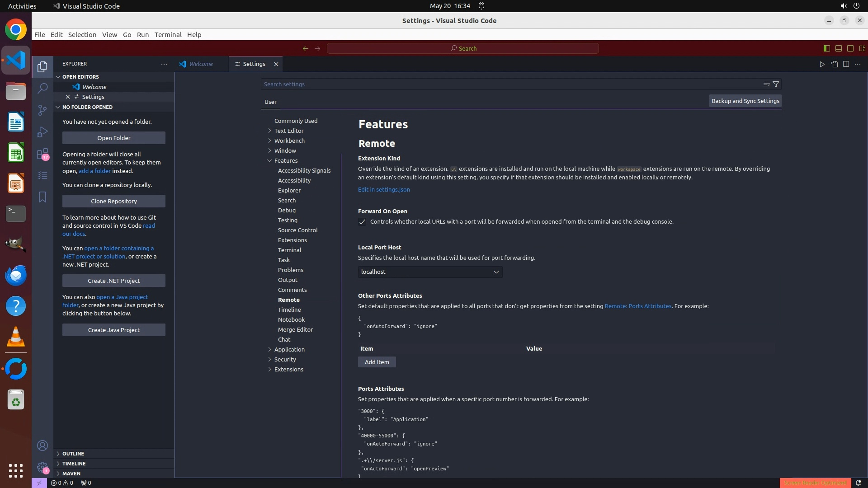Click the settings filter funnel icon

776,84
